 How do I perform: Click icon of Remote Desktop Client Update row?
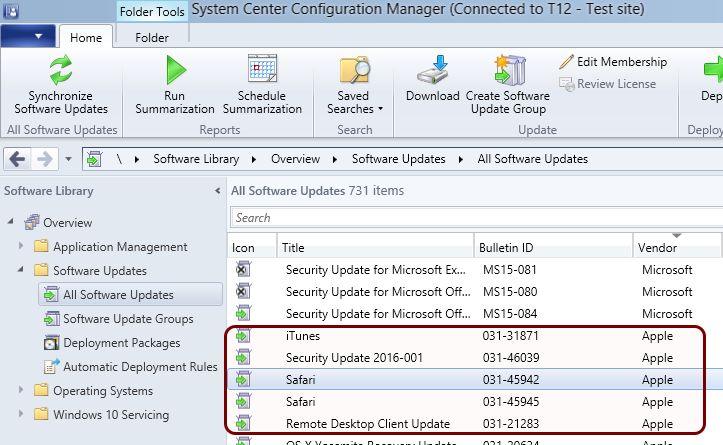[x=243, y=423]
